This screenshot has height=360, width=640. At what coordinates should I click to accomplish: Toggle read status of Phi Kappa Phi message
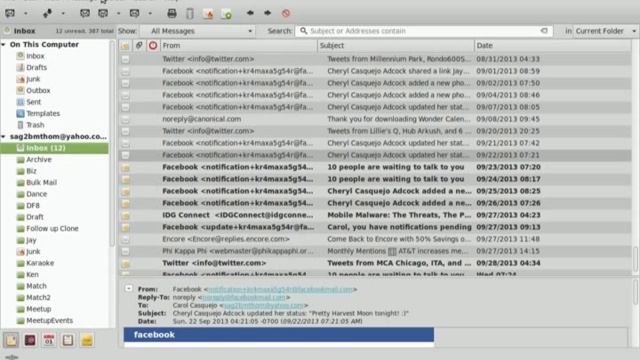(x=125, y=251)
